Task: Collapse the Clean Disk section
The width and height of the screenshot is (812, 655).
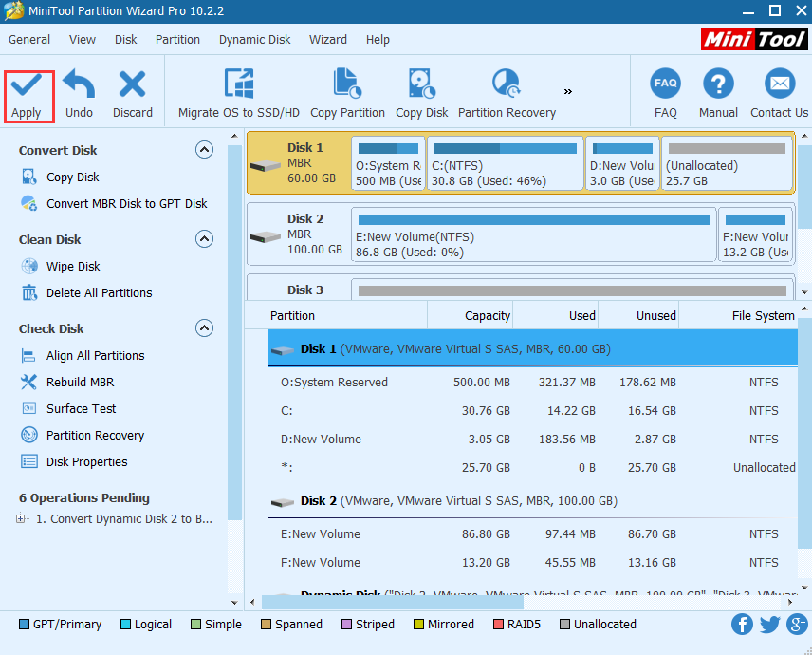Action: coord(205,239)
